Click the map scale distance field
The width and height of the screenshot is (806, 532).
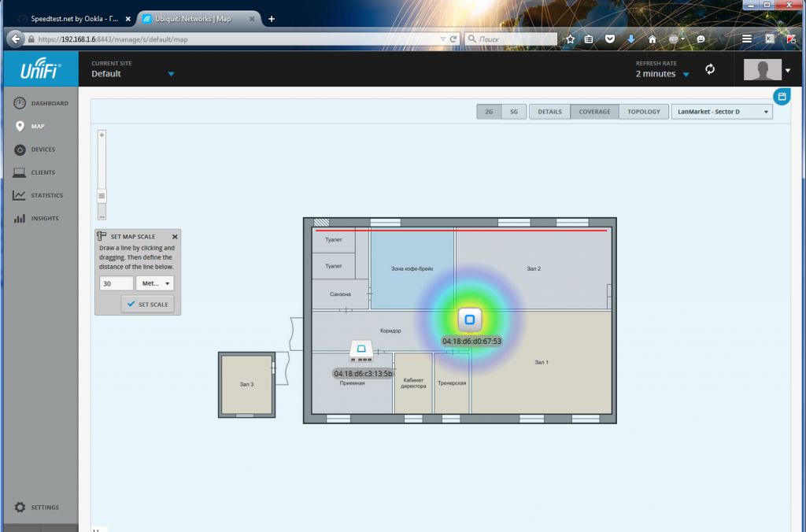tap(116, 283)
